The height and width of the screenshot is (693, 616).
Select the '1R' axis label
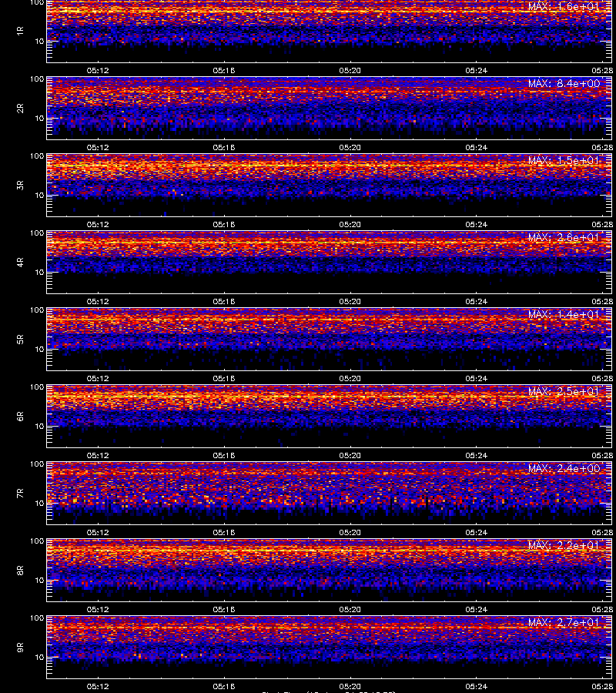pos(20,31)
